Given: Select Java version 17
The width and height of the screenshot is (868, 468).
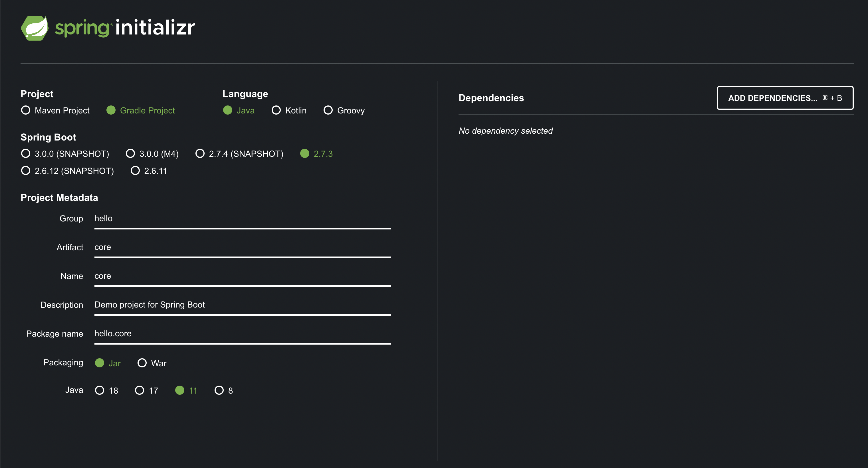Looking at the screenshot, I should pos(140,390).
